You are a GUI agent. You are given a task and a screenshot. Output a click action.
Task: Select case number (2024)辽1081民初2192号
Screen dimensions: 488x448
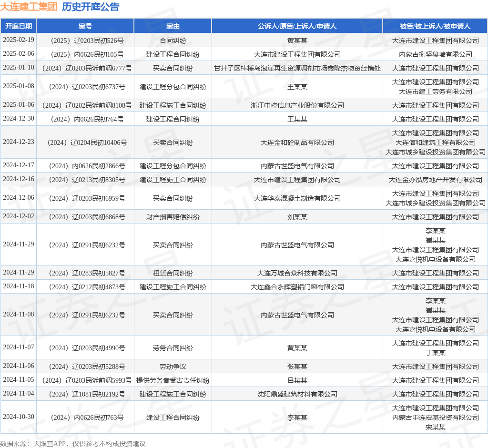tap(87, 394)
